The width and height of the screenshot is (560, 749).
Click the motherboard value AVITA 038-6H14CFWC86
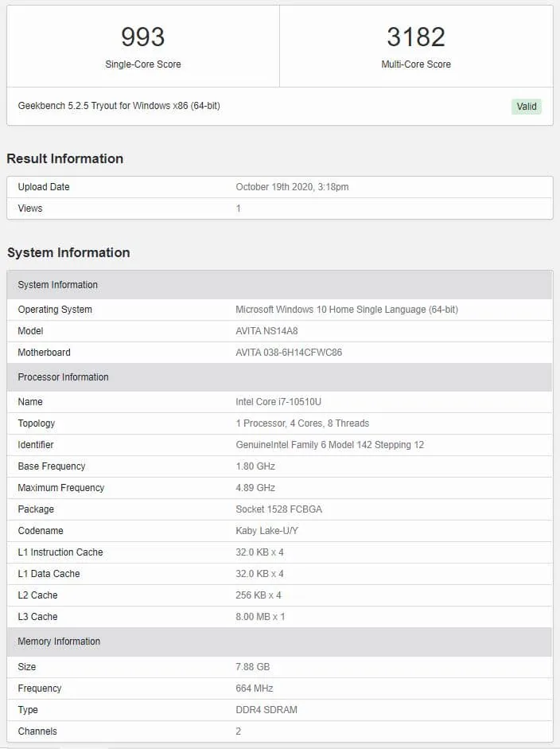pos(289,353)
